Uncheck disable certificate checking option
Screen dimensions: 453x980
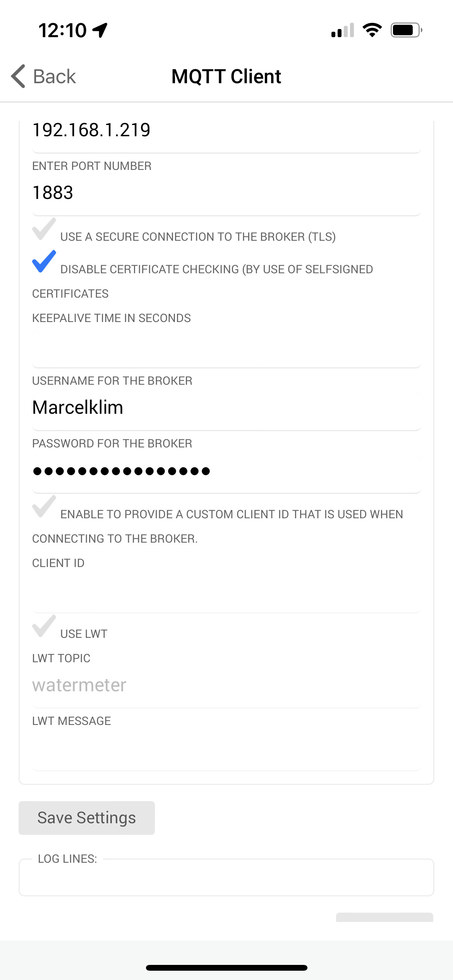[44, 262]
